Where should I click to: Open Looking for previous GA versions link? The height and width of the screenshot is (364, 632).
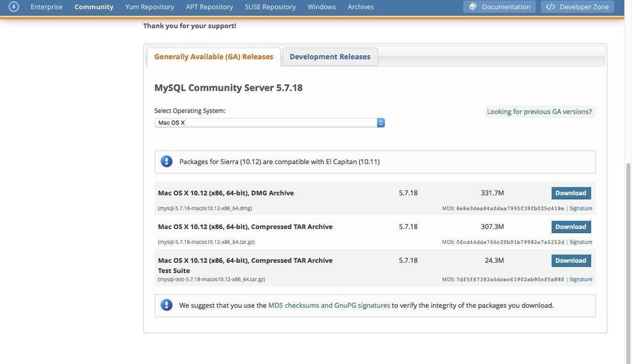coord(539,112)
